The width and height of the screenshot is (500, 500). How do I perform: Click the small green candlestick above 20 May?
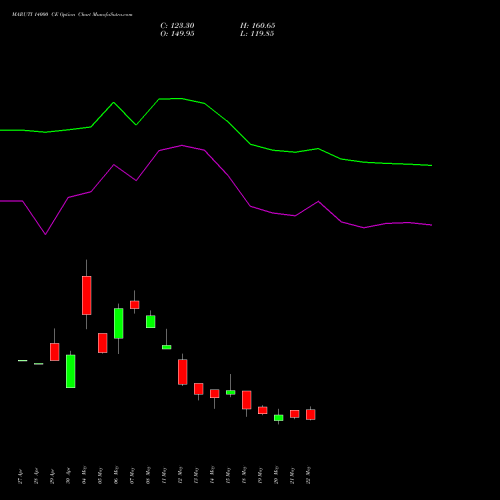click(279, 418)
